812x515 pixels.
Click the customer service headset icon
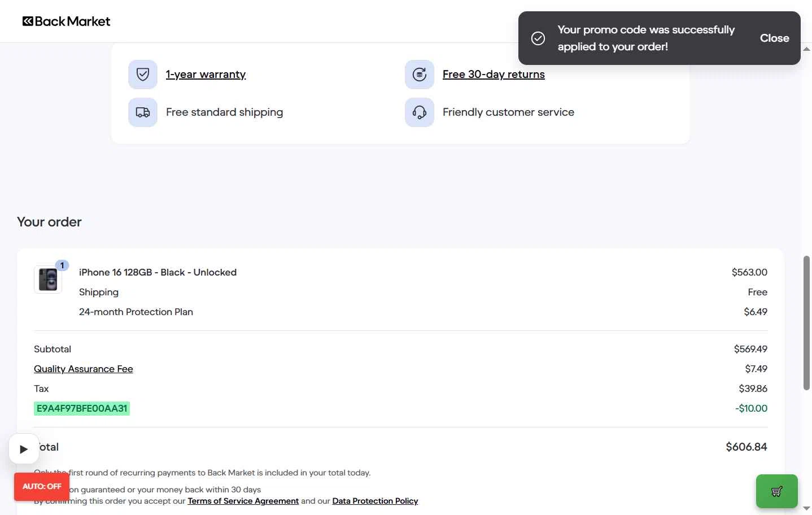pyautogui.click(x=420, y=112)
